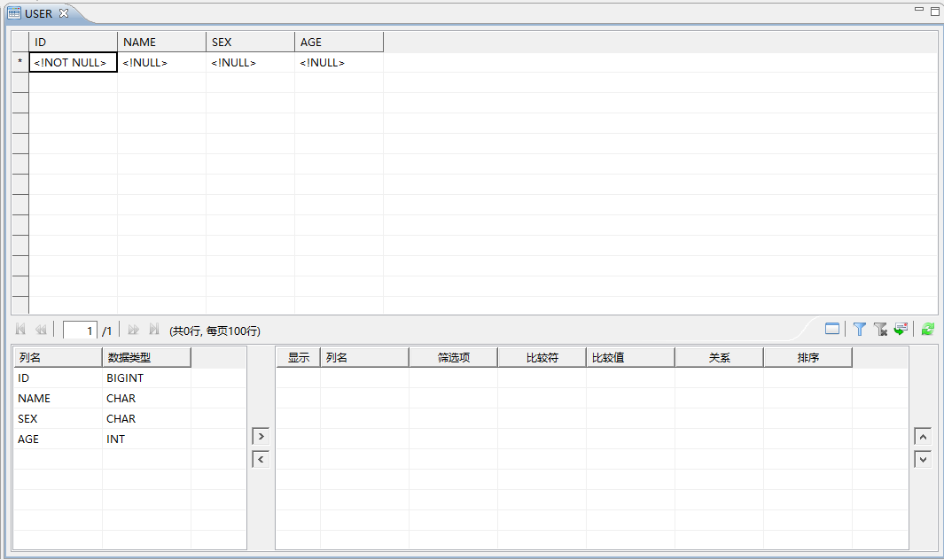944x560 pixels.
Task: Go to next page of results
Action: [x=134, y=330]
